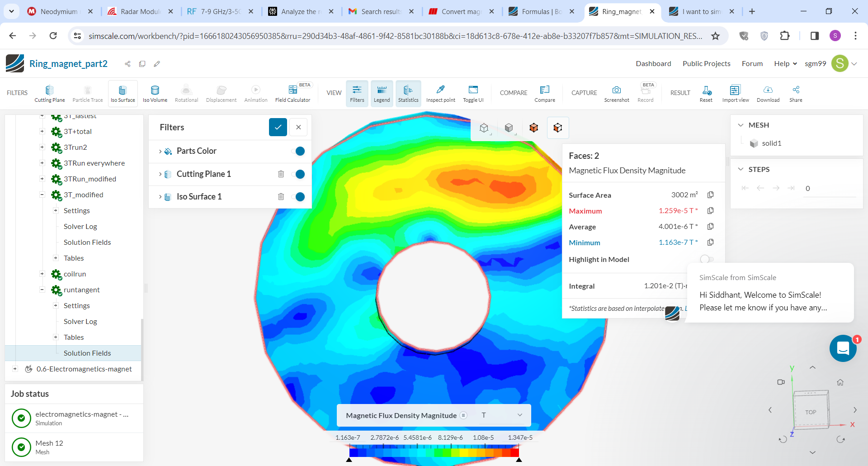Expand the Cutting Plane 1 filter
Image resolution: width=868 pixels, height=466 pixels.
160,174
